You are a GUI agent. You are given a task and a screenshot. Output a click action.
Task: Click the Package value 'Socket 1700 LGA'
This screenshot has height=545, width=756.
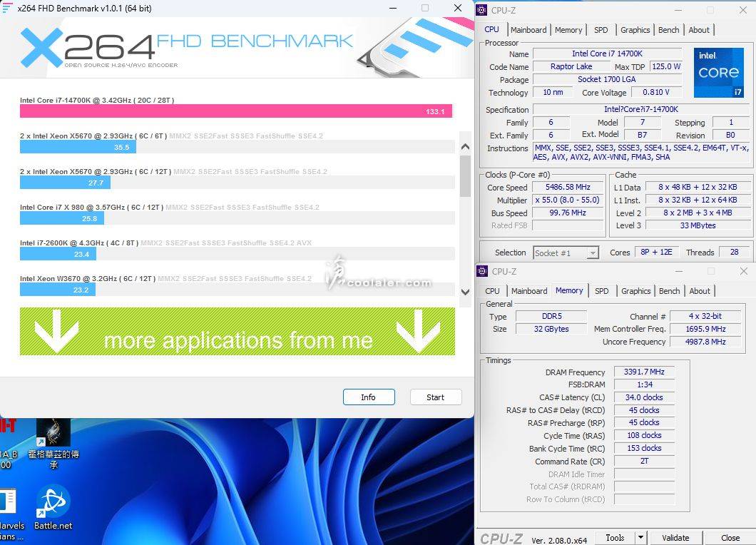tap(607, 79)
